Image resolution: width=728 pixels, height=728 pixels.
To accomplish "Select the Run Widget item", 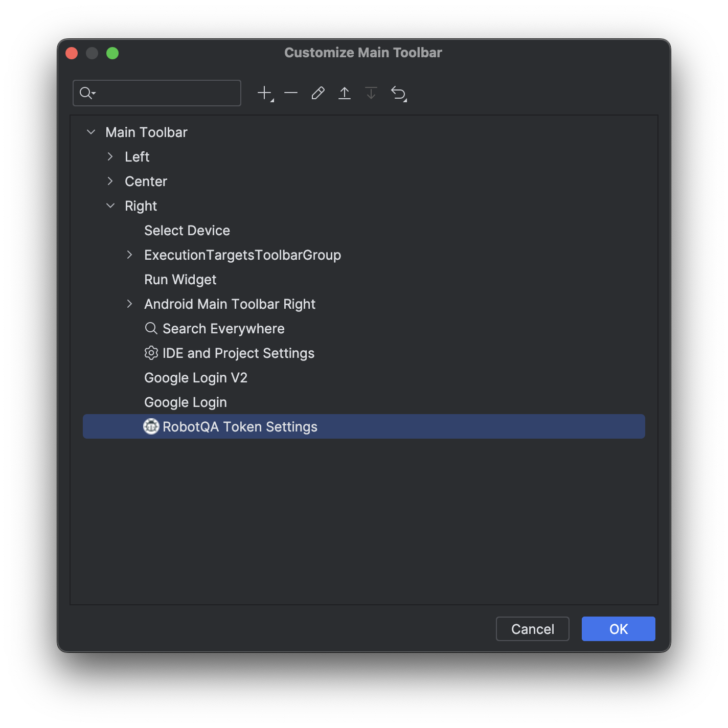I will tap(180, 280).
